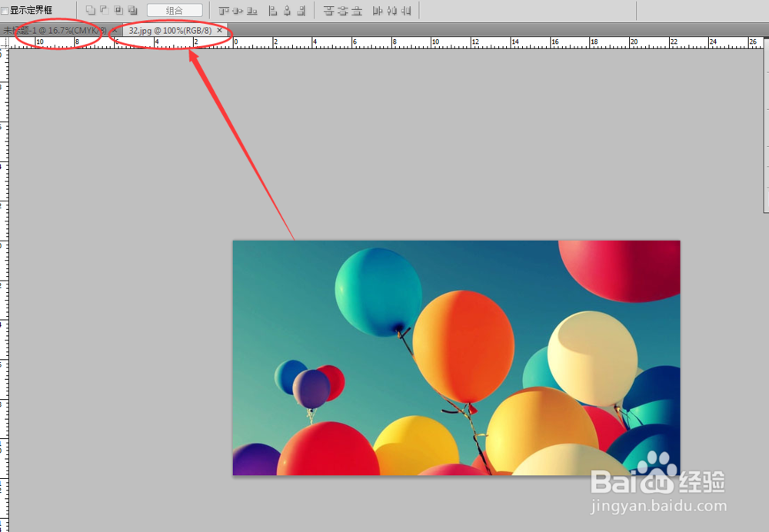Align left edges of paths

coord(273,10)
